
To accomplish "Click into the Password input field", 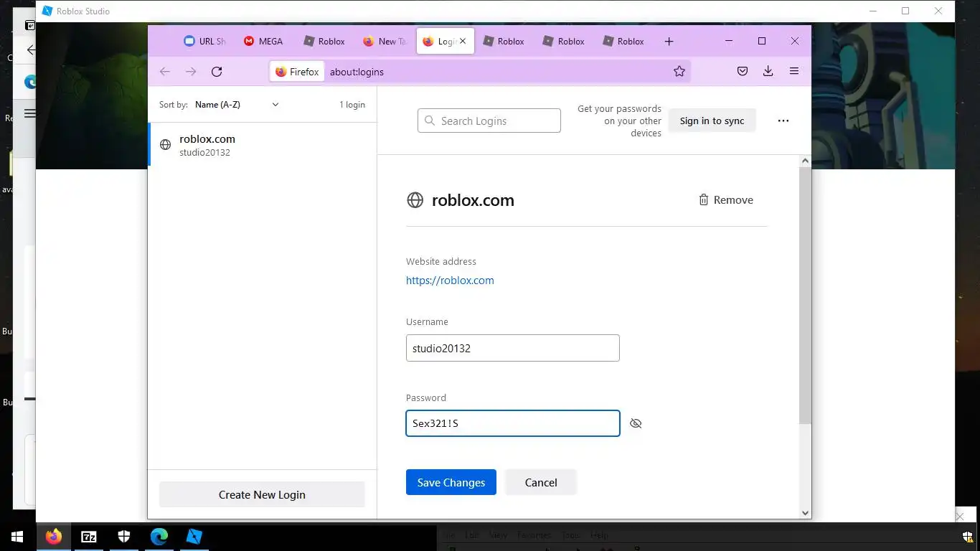I will click(x=513, y=423).
